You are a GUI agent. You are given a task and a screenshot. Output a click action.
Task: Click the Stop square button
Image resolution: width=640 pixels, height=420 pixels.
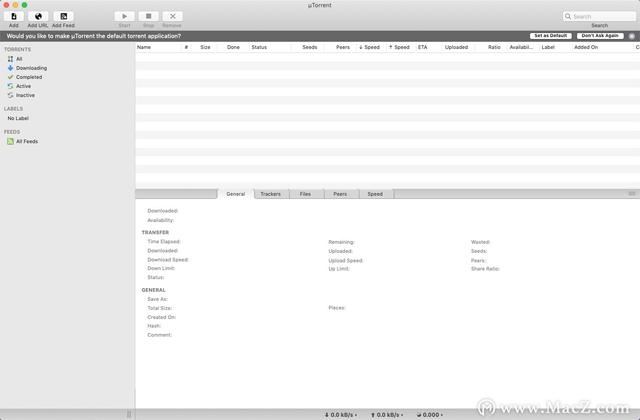149,16
